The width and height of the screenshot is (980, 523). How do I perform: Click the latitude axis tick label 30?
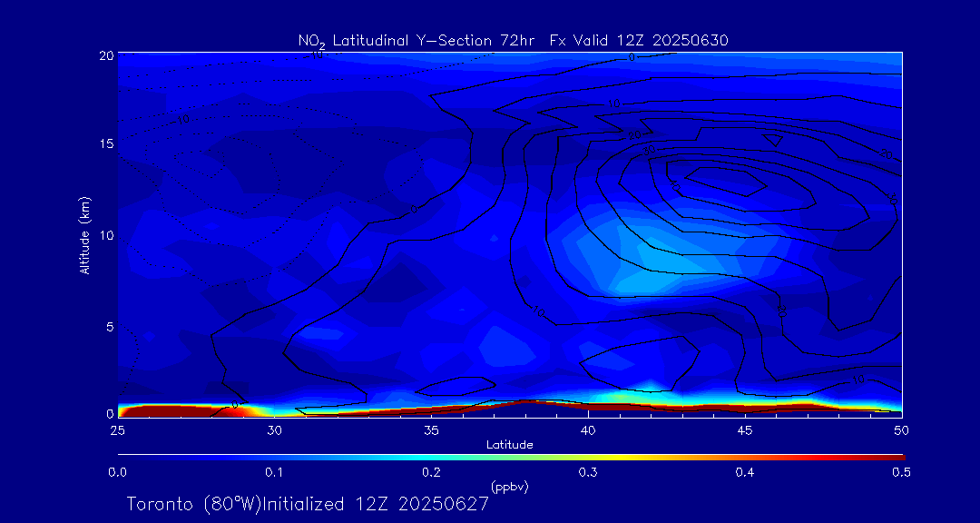[274, 429]
